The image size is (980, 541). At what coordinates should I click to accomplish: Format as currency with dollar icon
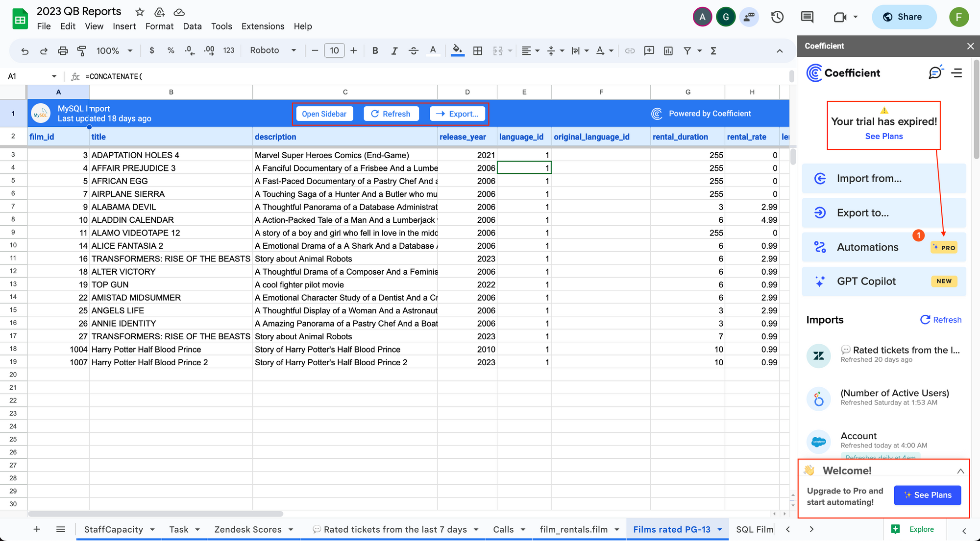[152, 50]
